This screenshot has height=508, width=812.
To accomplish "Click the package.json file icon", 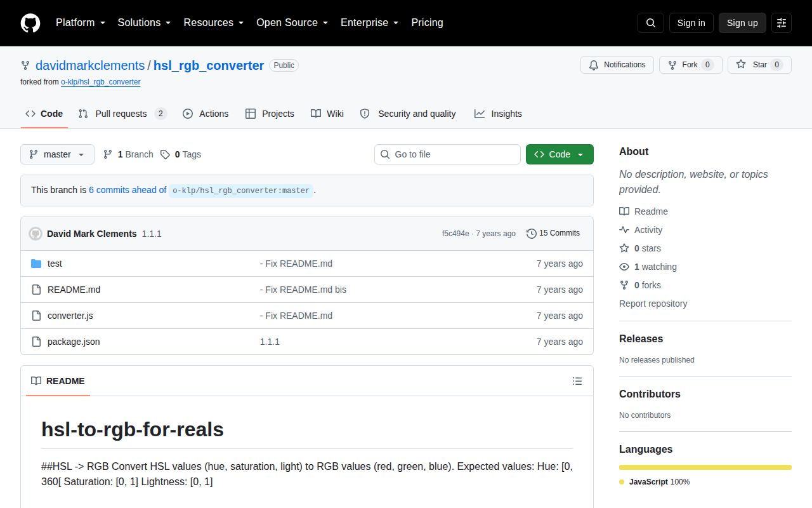I will point(36,342).
